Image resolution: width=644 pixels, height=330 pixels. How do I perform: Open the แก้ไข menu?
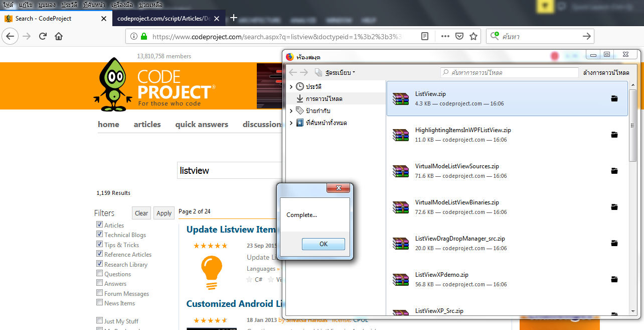[x=26, y=5]
